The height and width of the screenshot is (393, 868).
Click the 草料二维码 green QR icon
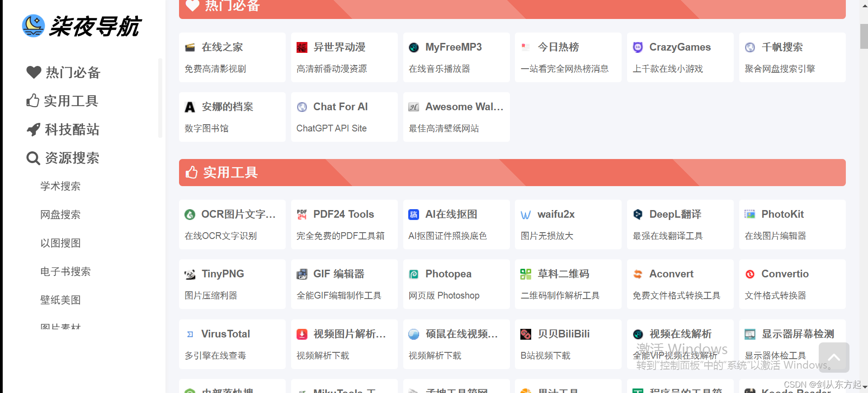pos(526,274)
